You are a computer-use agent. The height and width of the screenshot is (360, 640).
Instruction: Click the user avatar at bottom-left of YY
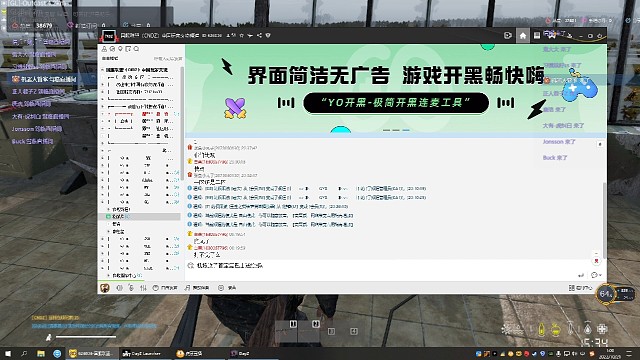click(105, 288)
